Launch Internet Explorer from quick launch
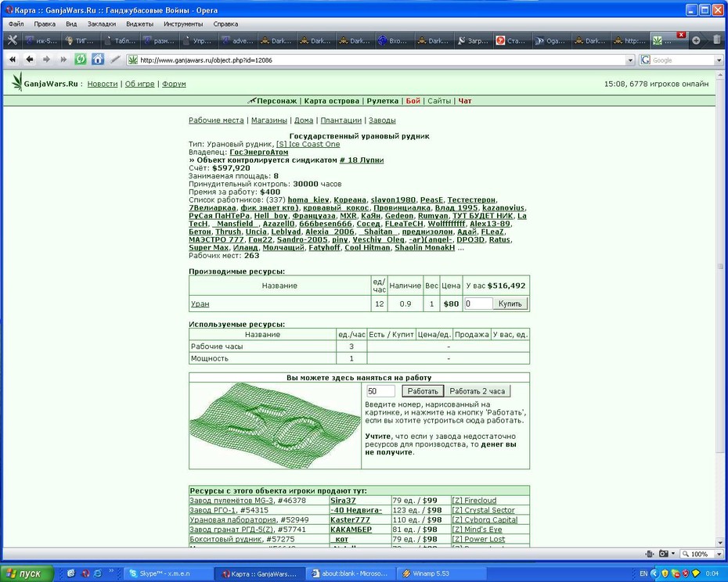This screenshot has height=582, width=728. coord(98,573)
